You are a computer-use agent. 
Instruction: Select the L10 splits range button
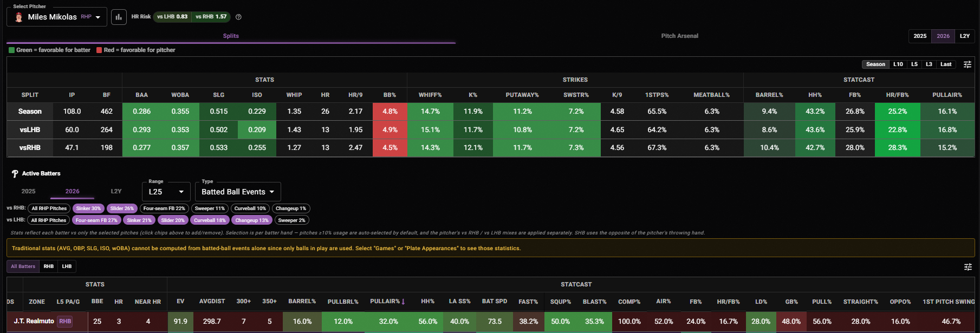pos(898,64)
